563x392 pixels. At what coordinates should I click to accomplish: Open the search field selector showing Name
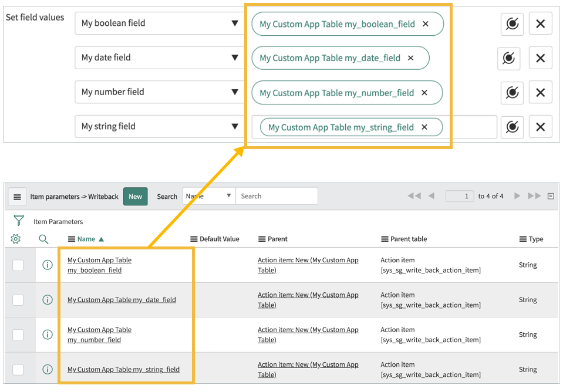click(x=208, y=196)
